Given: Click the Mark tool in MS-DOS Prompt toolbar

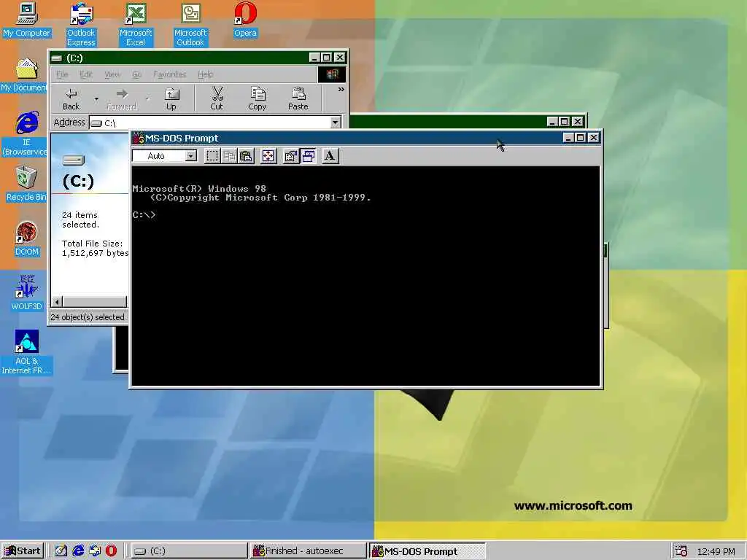Looking at the screenshot, I should pyautogui.click(x=212, y=156).
